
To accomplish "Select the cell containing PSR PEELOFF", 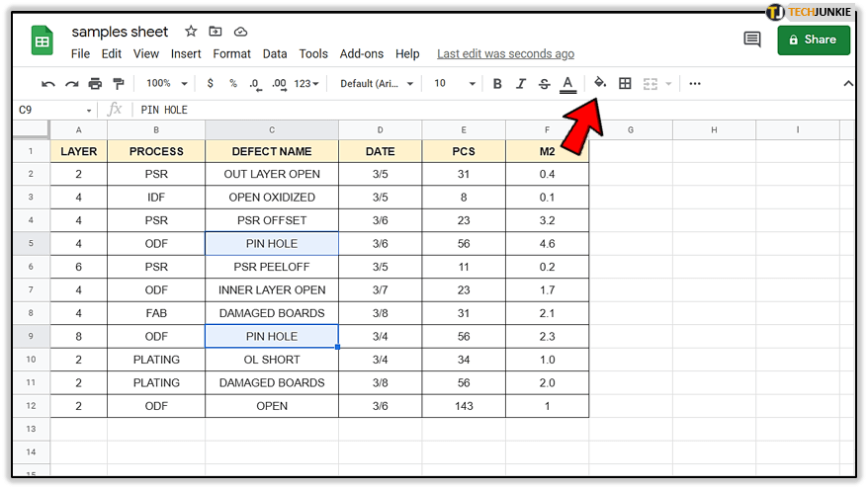I will coord(271,267).
